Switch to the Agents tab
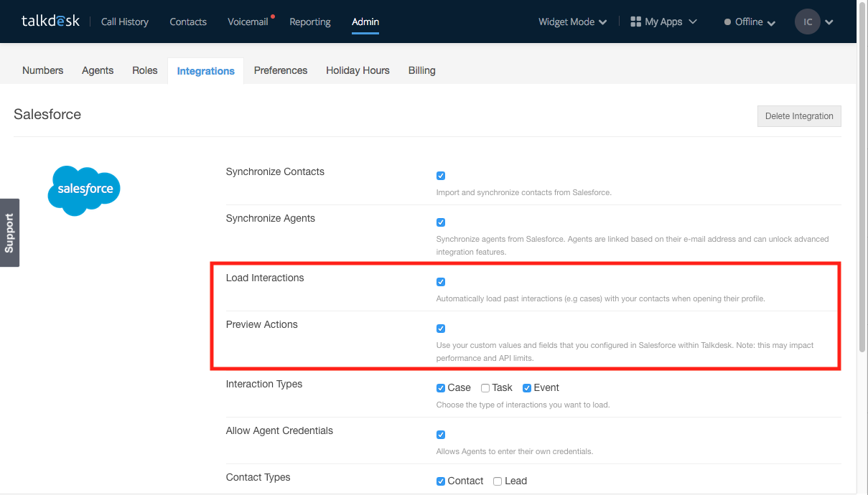This screenshot has width=868, height=495. [x=98, y=70]
